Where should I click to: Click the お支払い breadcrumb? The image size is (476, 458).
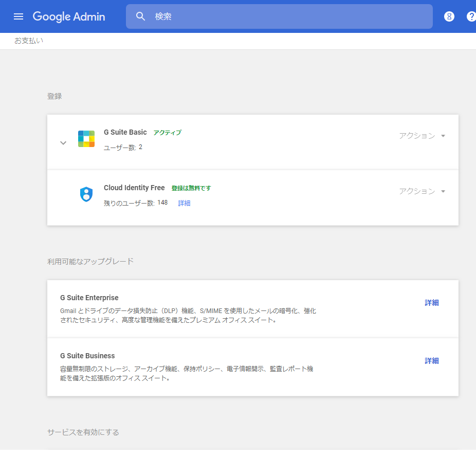tap(29, 41)
